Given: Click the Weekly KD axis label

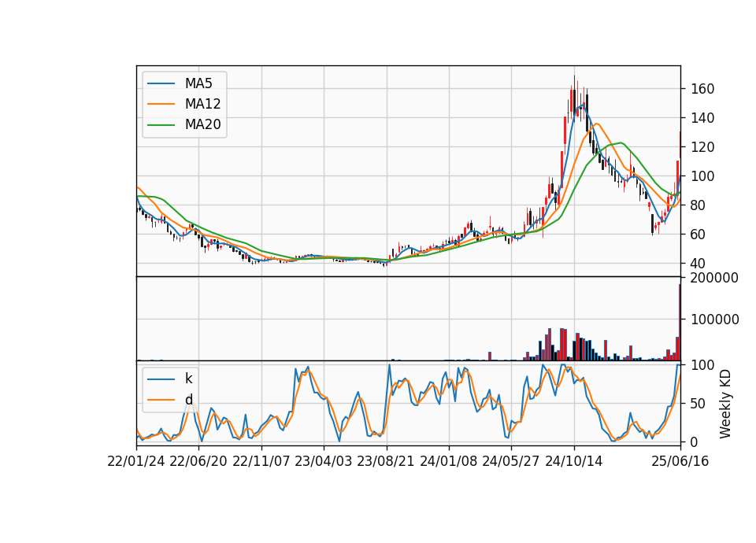Looking at the screenshot, I should (725, 404).
